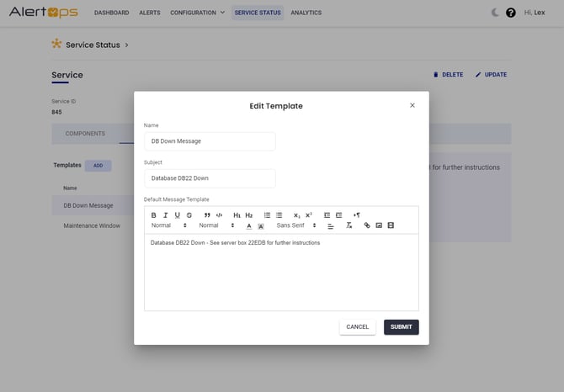
Task: Toggle italic formatting in editor
Action: point(166,215)
